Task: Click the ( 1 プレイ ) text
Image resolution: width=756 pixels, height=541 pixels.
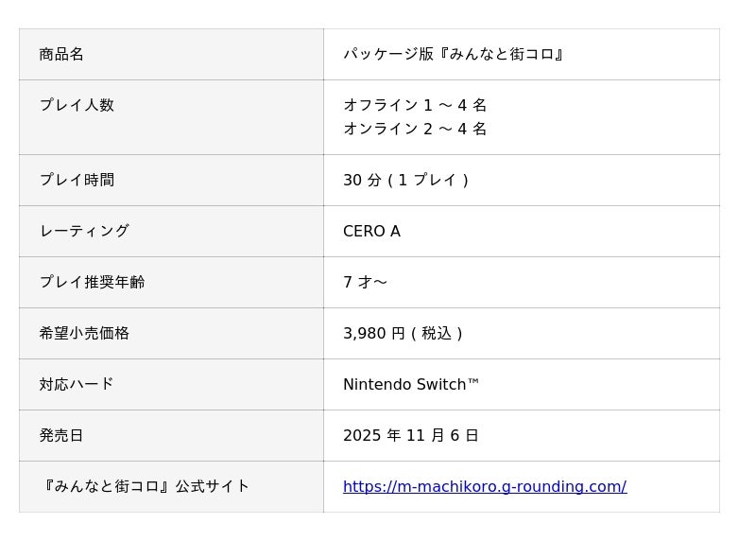Action: (x=428, y=181)
